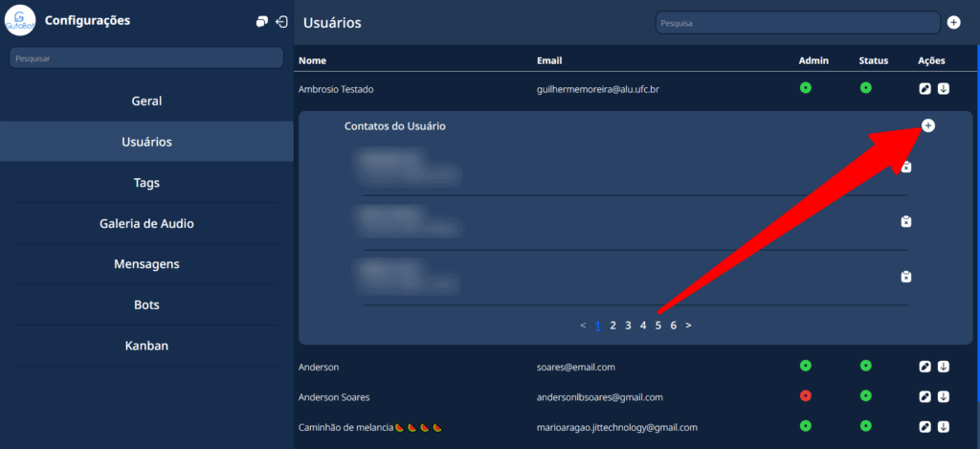Screen dimensions: 980x449
Task: Go to contacts page 4
Action: pyautogui.click(x=643, y=326)
